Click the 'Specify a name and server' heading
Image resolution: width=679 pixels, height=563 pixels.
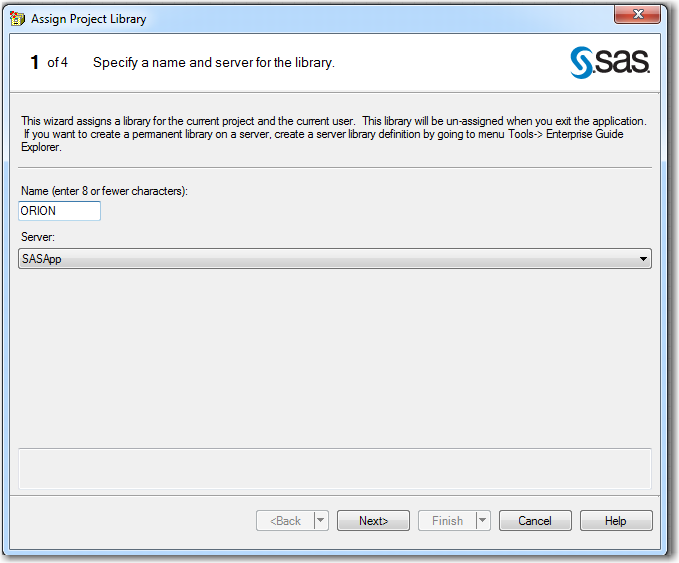[x=214, y=63]
